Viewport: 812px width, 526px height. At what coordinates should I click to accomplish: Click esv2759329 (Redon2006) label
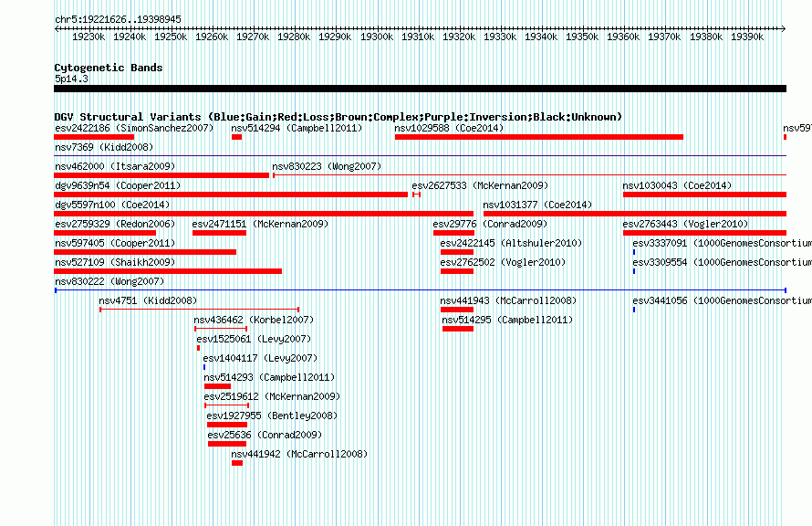point(115,224)
